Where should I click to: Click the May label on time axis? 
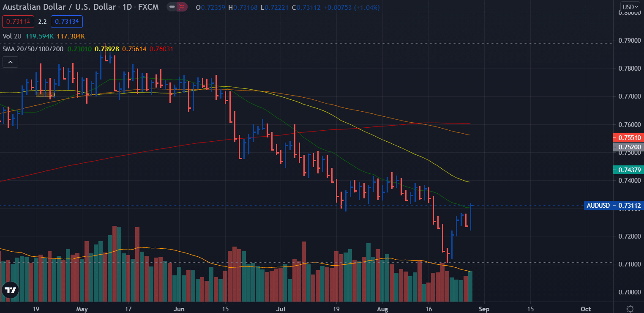pos(82,309)
